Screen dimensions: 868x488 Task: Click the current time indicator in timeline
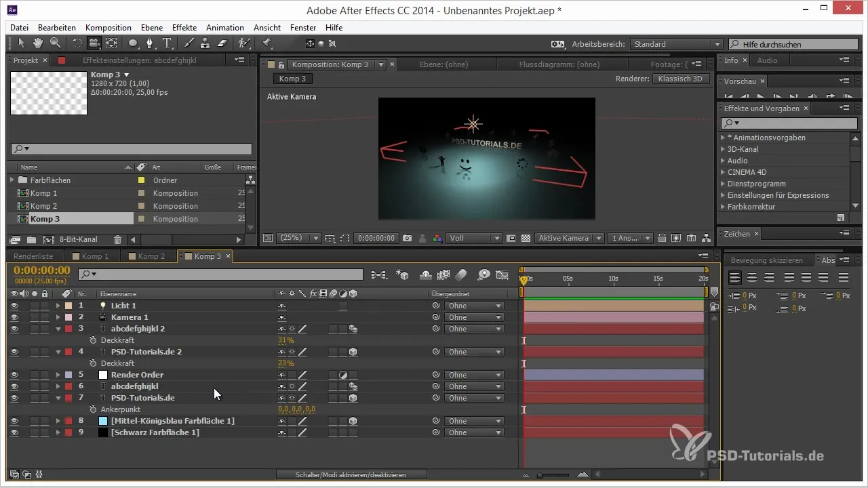[x=523, y=279]
